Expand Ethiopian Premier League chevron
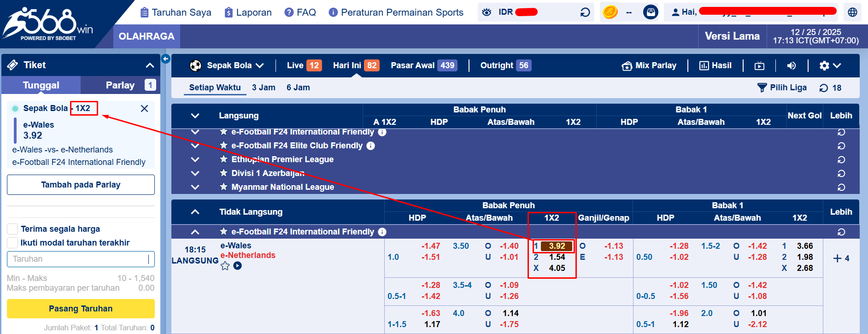 point(195,159)
